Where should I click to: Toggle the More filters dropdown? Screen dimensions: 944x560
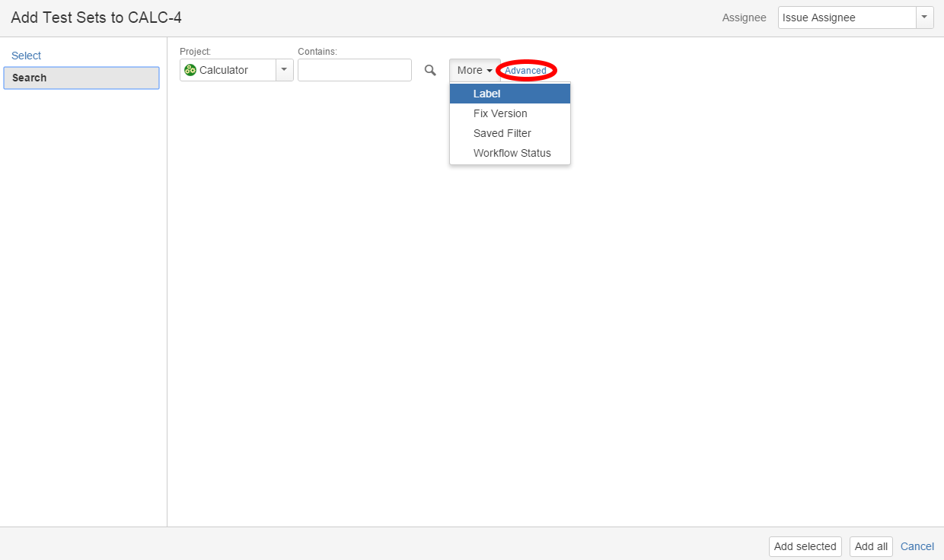coord(474,70)
